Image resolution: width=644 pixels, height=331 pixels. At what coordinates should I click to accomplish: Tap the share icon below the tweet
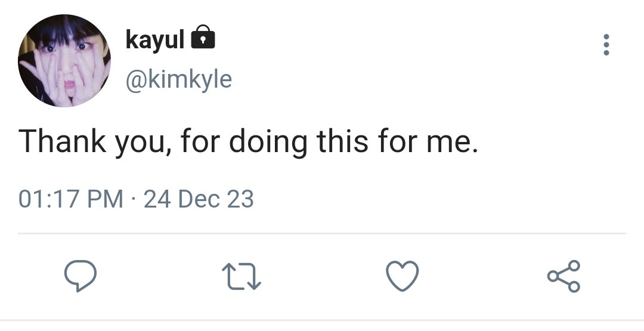tap(563, 276)
